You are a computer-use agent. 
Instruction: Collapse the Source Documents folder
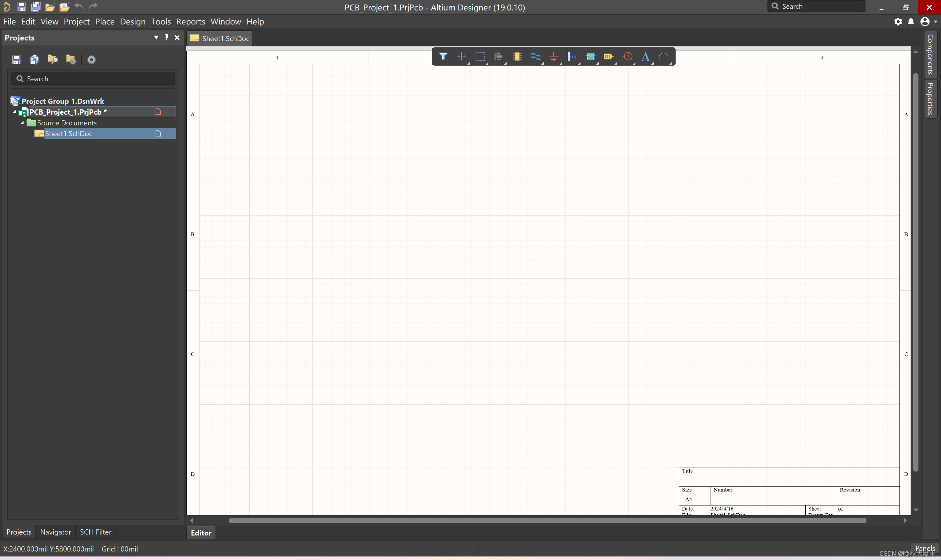point(22,123)
